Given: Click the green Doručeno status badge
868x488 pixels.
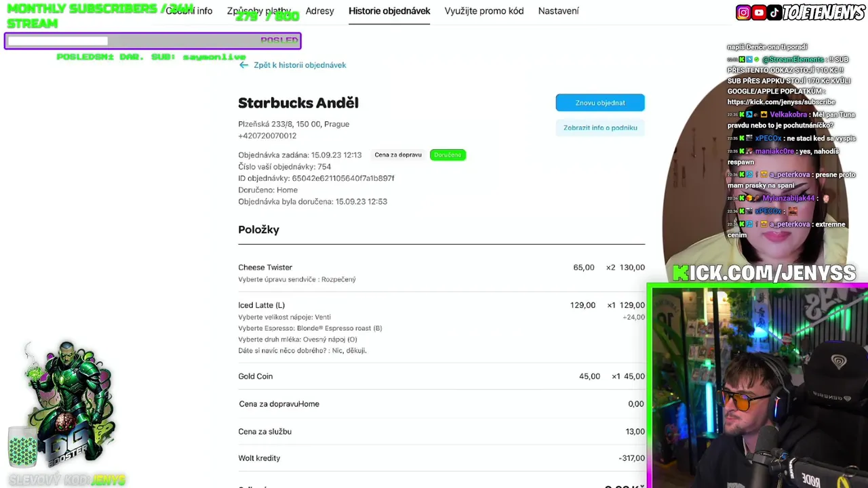Looking at the screenshot, I should (448, 155).
